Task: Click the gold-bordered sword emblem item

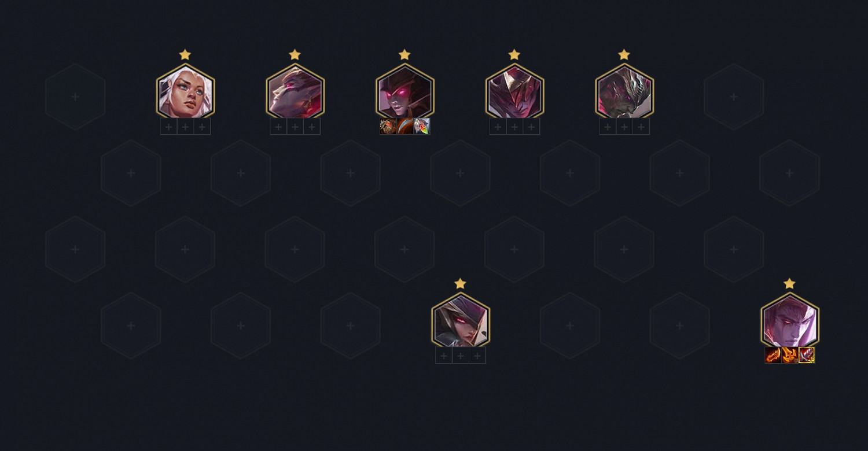Action: 807,355
